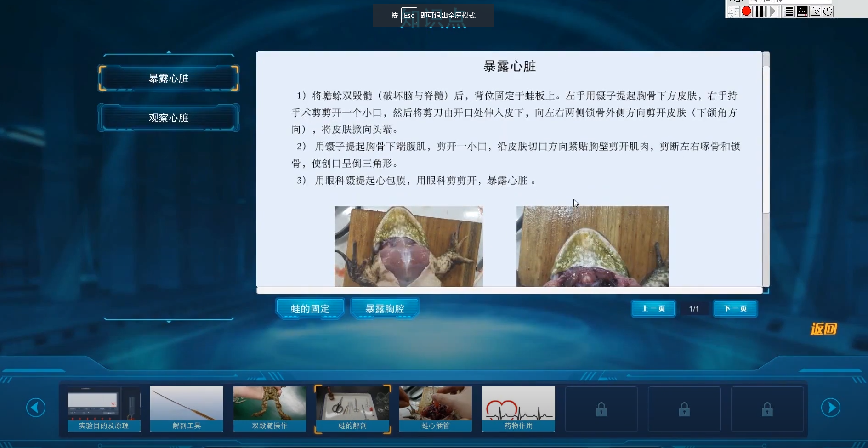
Task: Switch to the 蛙的固定 tab
Action: (x=310, y=309)
